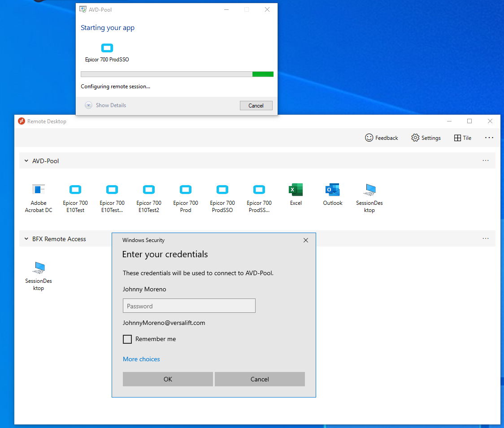Click the Johnny Moreno name label
Image resolution: width=504 pixels, height=428 pixels.
(x=144, y=289)
